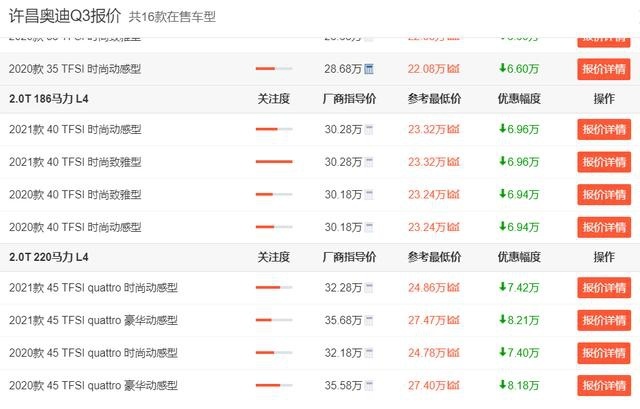Click the ↓8.21万 discount value
This screenshot has width=640, height=409.
click(x=519, y=320)
